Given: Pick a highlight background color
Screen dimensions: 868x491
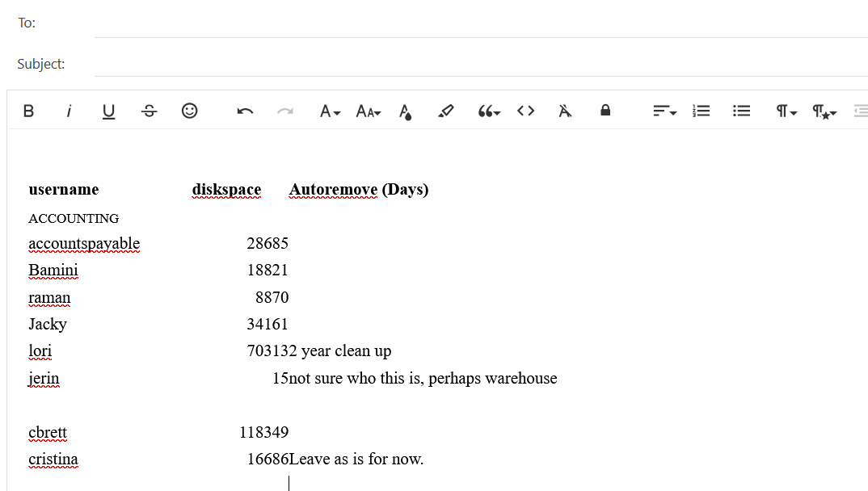Looking at the screenshot, I should point(445,111).
